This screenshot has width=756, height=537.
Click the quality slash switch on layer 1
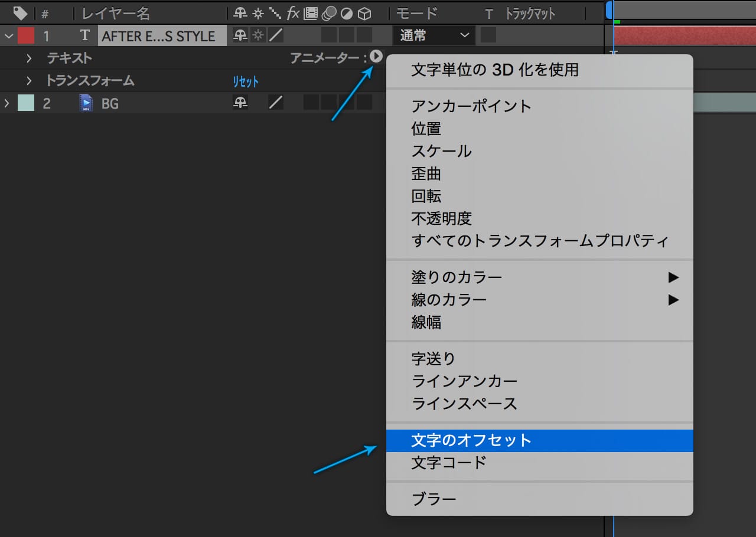point(275,35)
